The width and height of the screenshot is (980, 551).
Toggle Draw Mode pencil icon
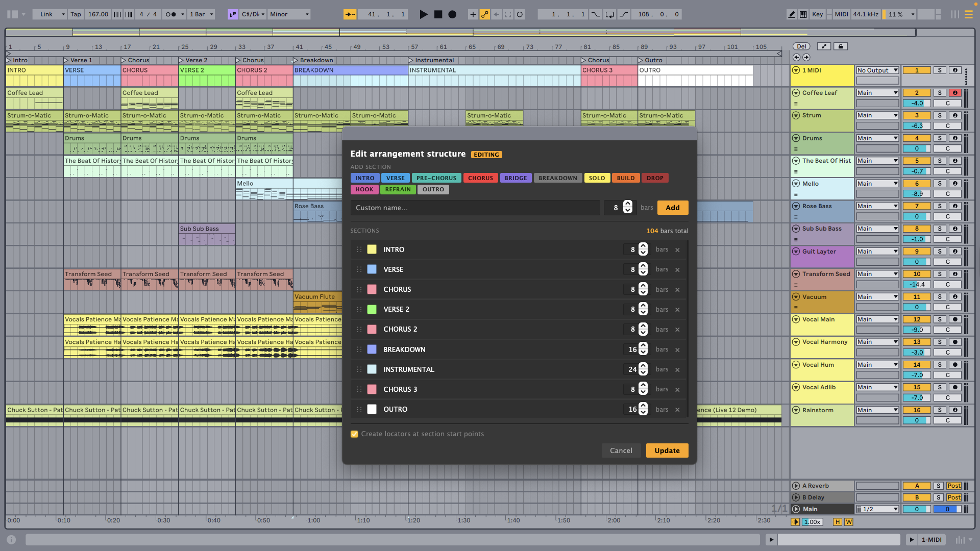[x=792, y=14]
